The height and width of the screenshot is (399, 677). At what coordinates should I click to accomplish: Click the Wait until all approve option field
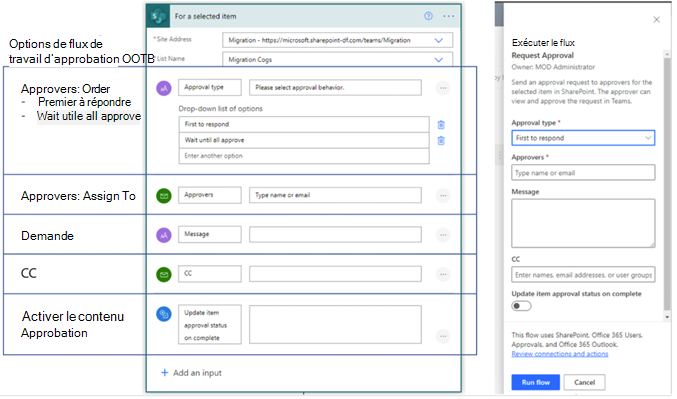pos(304,140)
